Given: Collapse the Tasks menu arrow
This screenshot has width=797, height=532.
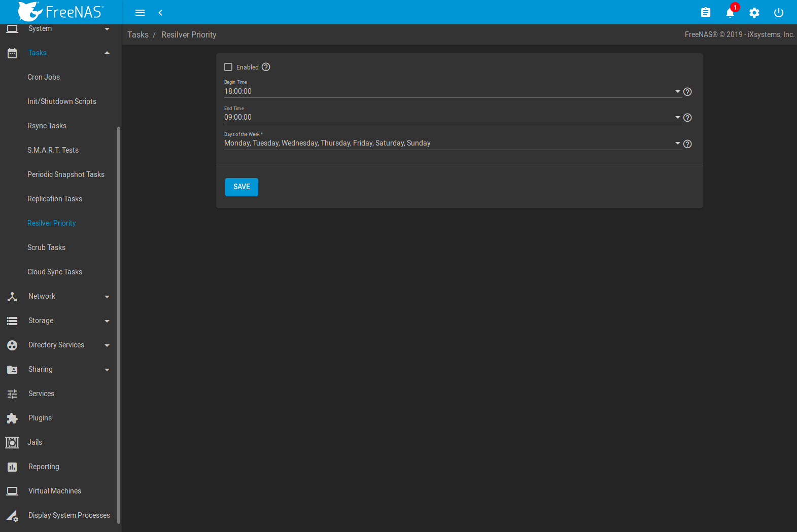Looking at the screenshot, I should coord(107,53).
